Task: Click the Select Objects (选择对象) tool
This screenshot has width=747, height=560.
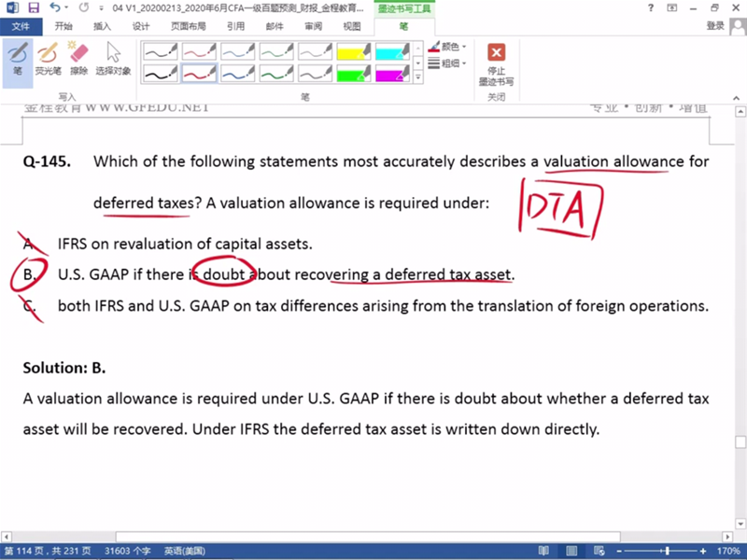Action: point(113,58)
